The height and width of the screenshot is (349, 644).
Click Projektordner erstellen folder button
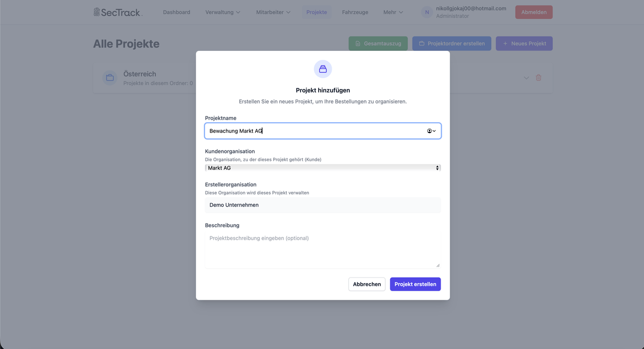click(x=451, y=43)
